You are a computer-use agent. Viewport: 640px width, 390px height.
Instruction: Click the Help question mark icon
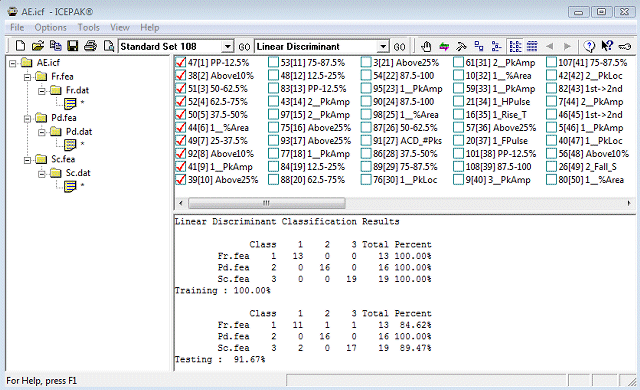tap(589, 47)
